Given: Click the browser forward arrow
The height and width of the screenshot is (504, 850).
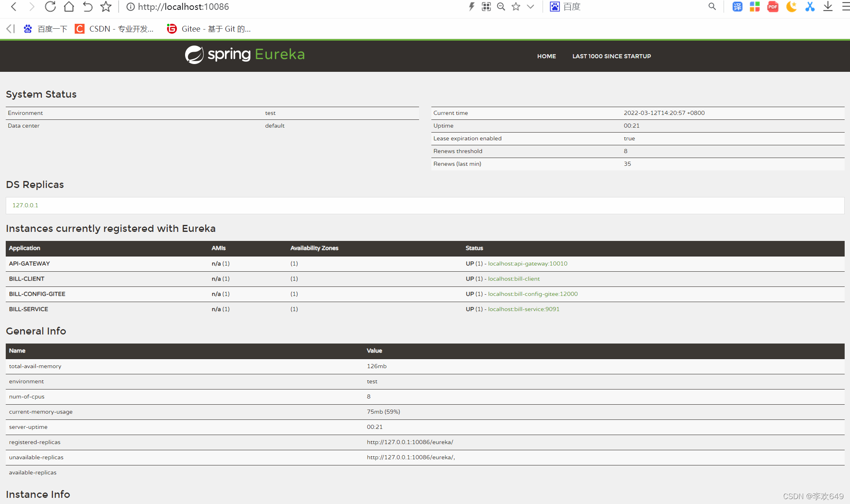Looking at the screenshot, I should [x=32, y=7].
